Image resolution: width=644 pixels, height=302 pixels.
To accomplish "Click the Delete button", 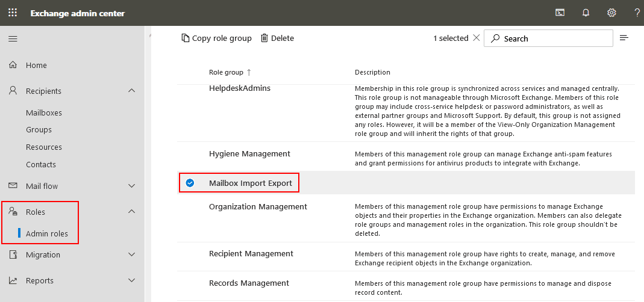I will [x=277, y=39].
